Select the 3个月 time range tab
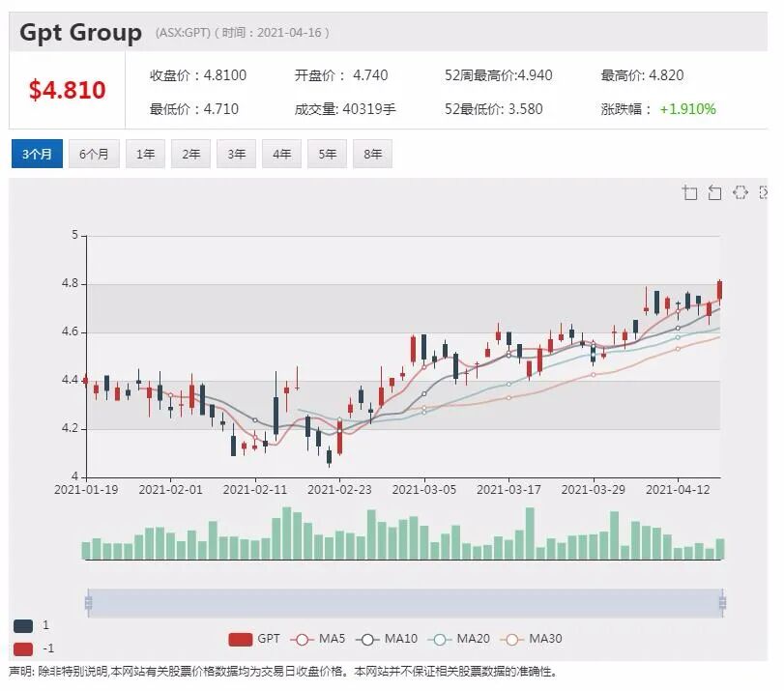Image resolution: width=784 pixels, height=691 pixels. (x=37, y=154)
